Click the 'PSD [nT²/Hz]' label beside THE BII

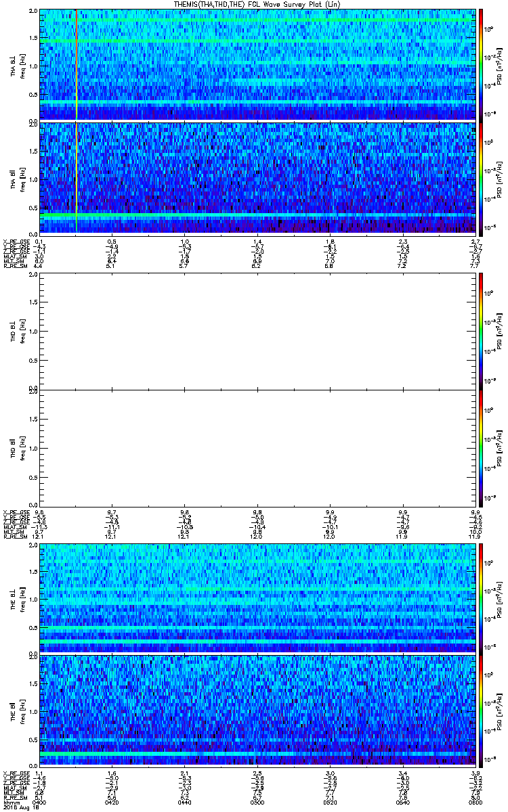[499, 711]
